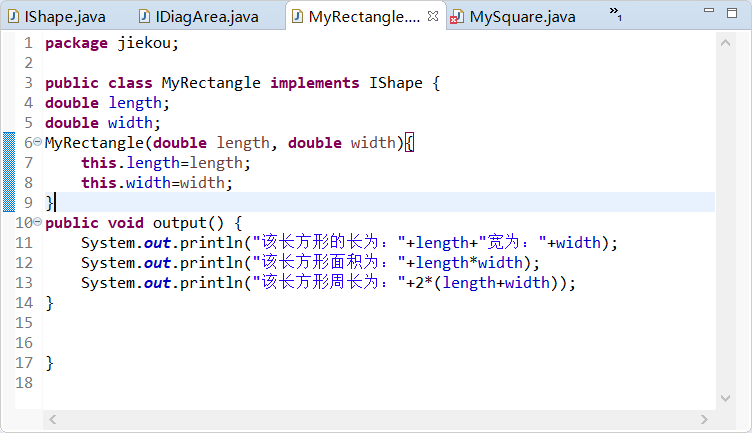Show the hidden editor tabs list
This screenshot has height=433, width=752.
click(x=616, y=13)
